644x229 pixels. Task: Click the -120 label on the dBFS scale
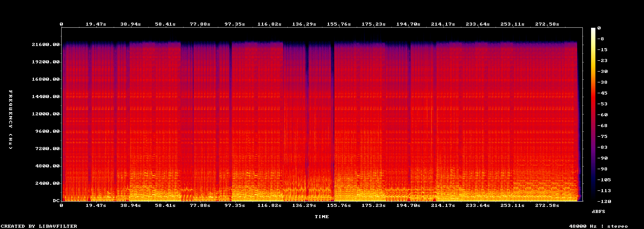[601, 202]
